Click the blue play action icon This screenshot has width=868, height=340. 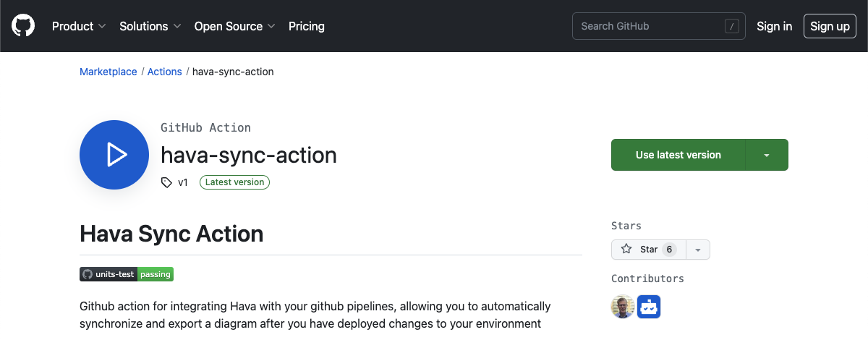pos(114,155)
